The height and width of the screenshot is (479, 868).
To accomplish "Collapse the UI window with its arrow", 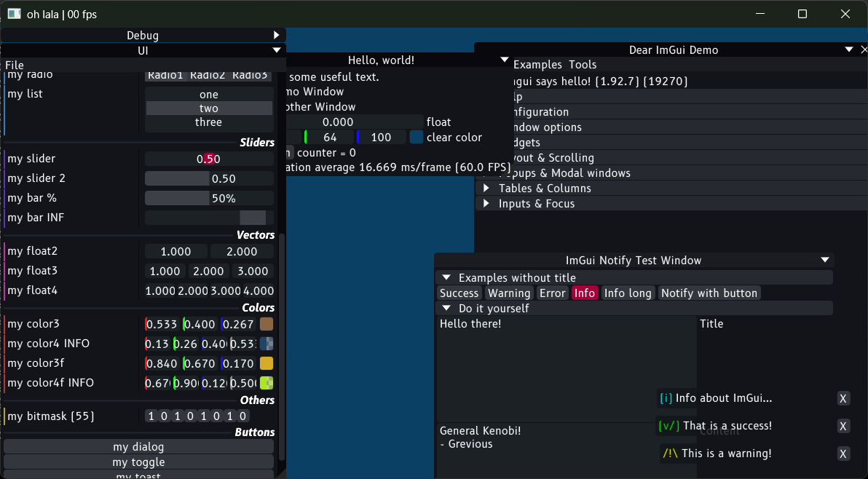I will (276, 50).
